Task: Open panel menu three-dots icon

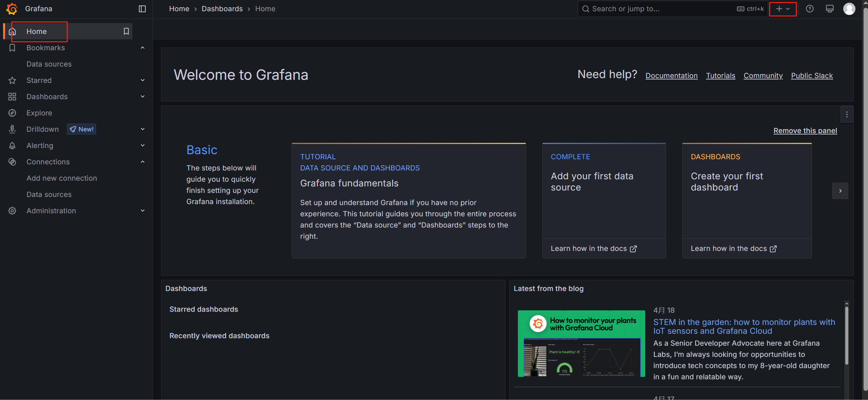Action: (x=847, y=114)
